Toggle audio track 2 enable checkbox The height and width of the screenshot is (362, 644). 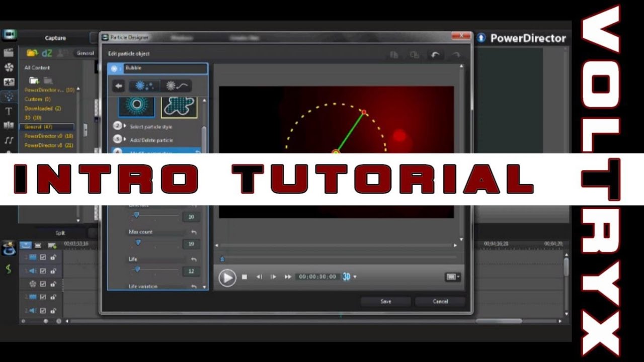[43, 311]
